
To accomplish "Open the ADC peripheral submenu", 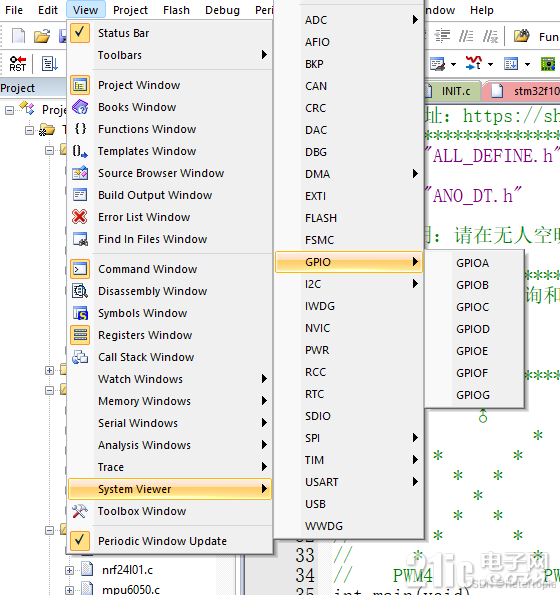I will (349, 20).
